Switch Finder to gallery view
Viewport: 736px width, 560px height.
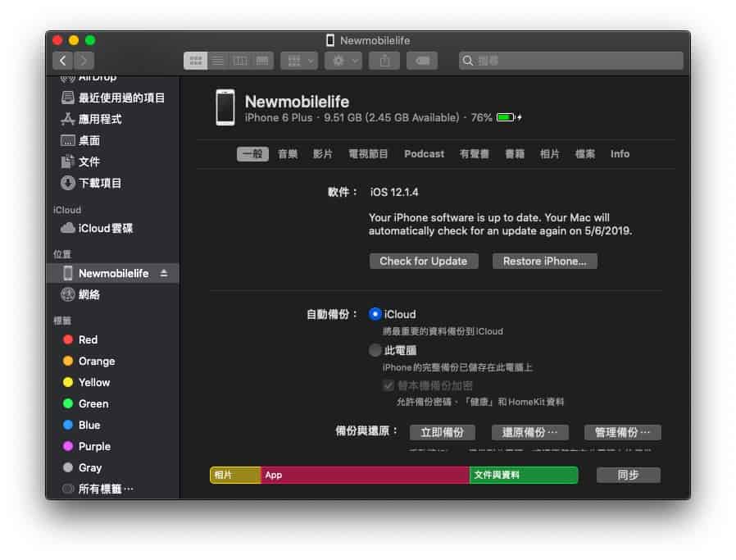point(262,61)
